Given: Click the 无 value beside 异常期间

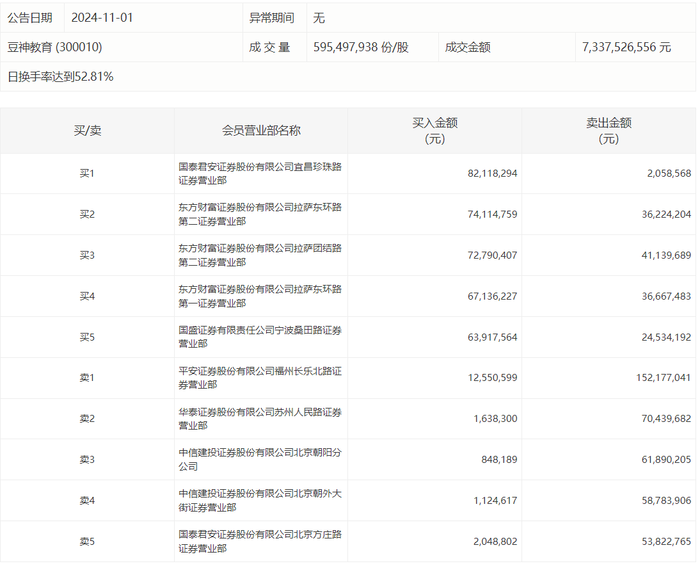Looking at the screenshot, I should 319,18.
